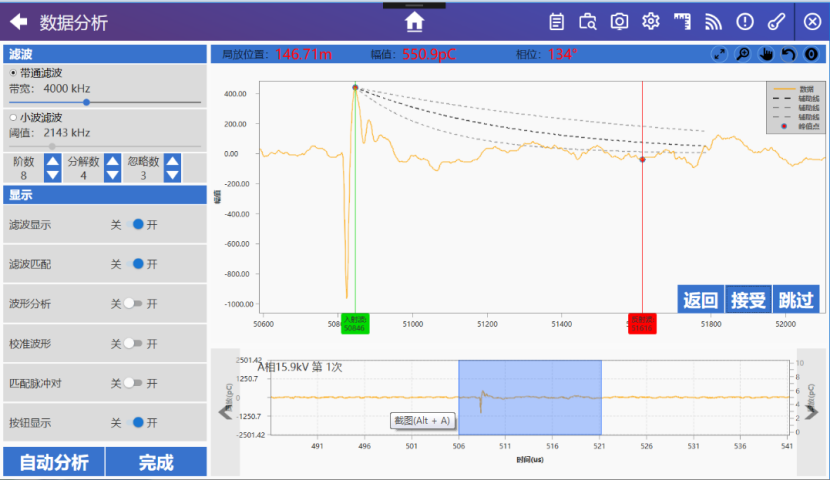Click the 返回 button on chart
831x481 pixels.
coord(700,299)
